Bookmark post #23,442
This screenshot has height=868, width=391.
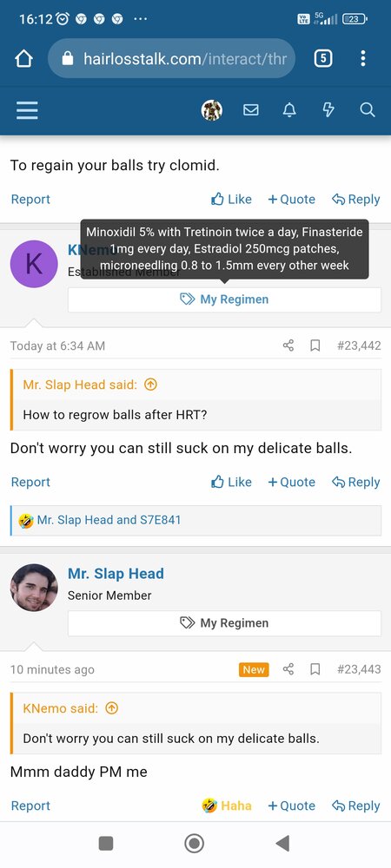point(315,345)
